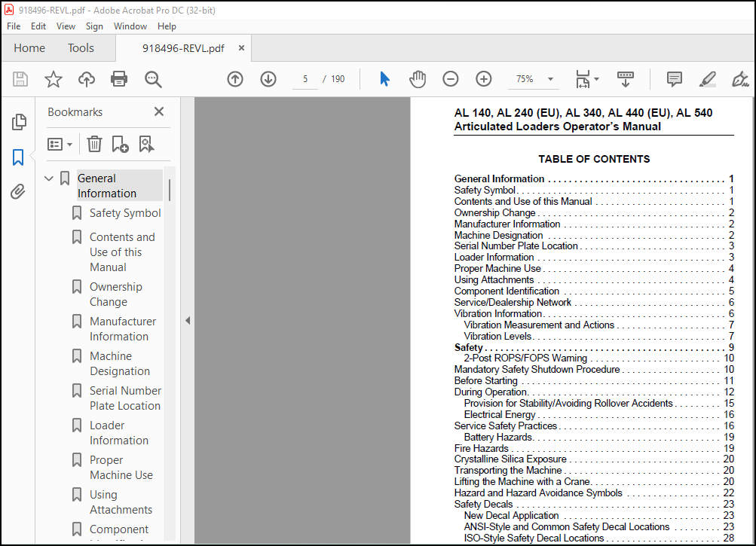The width and height of the screenshot is (756, 546).
Task: Open the View menu
Action: (66, 26)
